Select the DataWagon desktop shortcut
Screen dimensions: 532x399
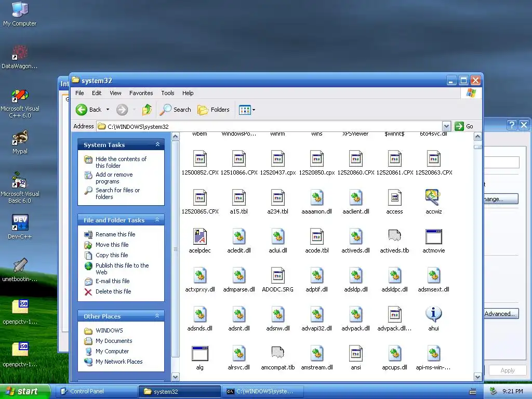20,57
